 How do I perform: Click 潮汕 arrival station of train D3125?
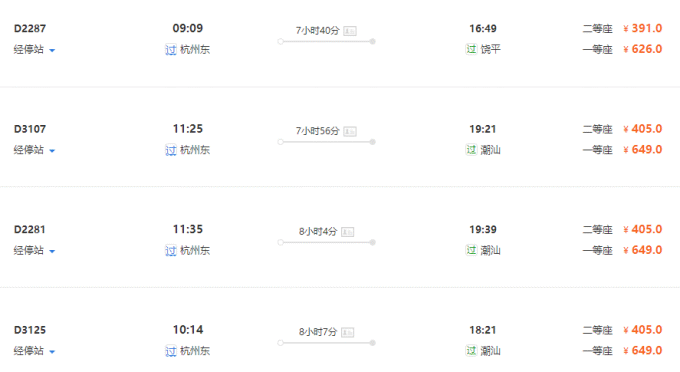(490, 351)
